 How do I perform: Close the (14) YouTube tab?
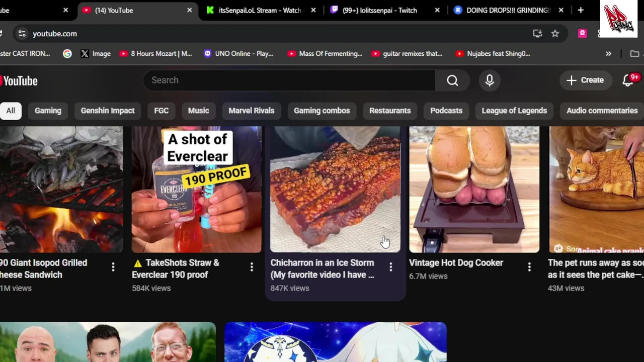tap(190, 10)
